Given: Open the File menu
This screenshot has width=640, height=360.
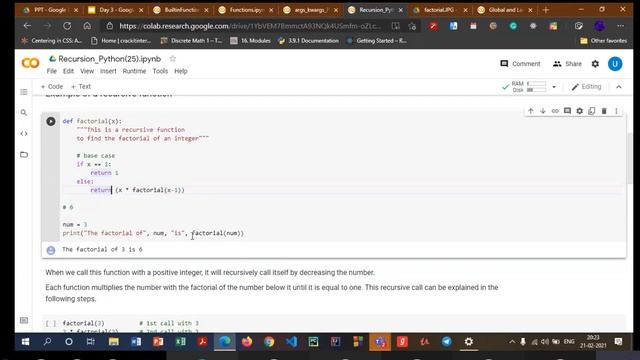Looking at the screenshot, I should point(51,71).
